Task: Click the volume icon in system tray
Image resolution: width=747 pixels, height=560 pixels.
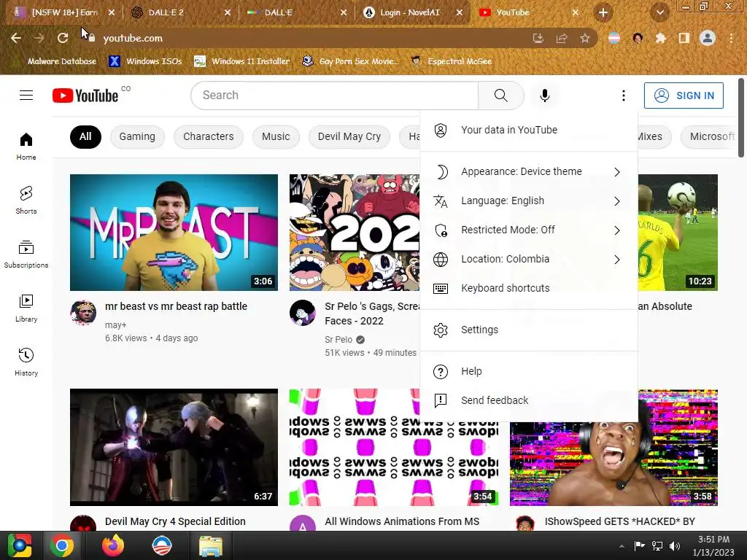Action: tap(675, 546)
